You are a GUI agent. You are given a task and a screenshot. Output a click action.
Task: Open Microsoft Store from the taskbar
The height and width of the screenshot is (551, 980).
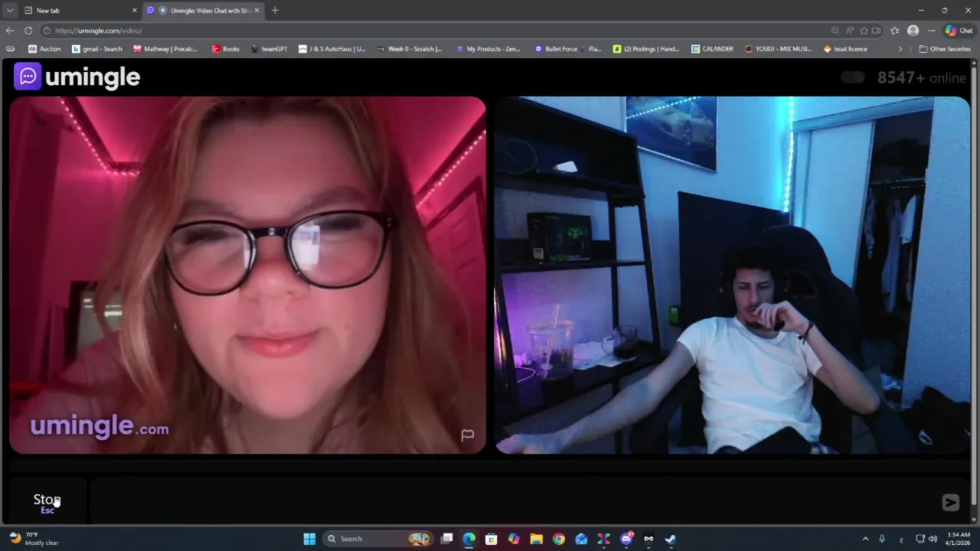(x=491, y=539)
